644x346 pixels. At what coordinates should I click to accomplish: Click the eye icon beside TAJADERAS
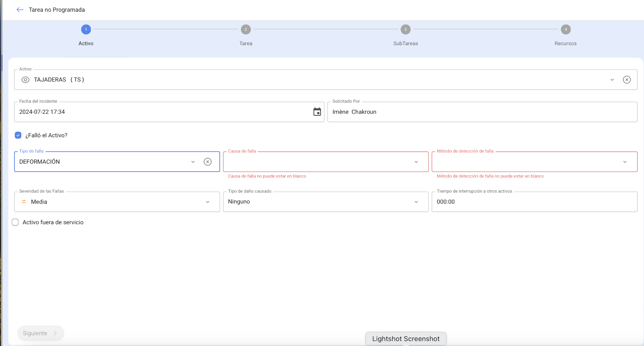pyautogui.click(x=25, y=80)
